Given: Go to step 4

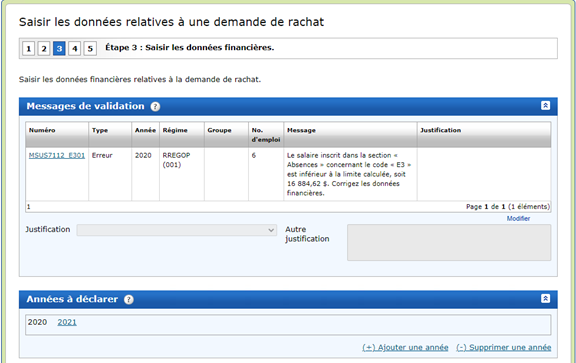Looking at the screenshot, I should pos(75,48).
